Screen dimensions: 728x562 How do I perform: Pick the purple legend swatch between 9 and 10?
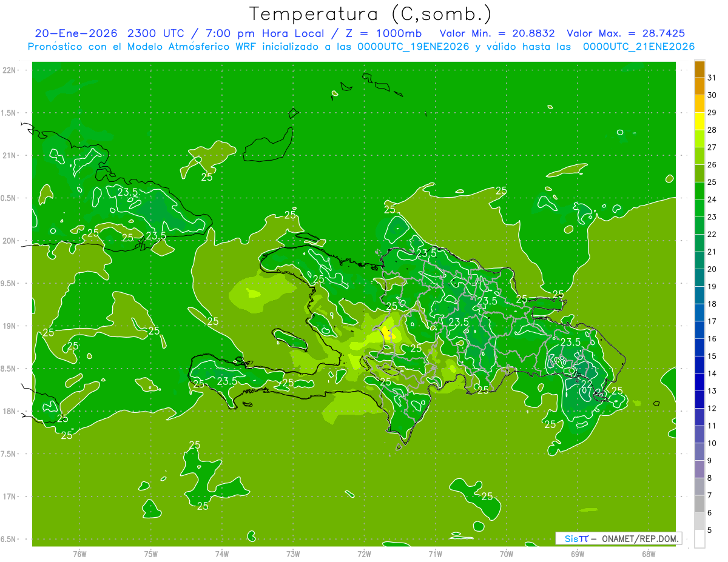[x=699, y=452]
